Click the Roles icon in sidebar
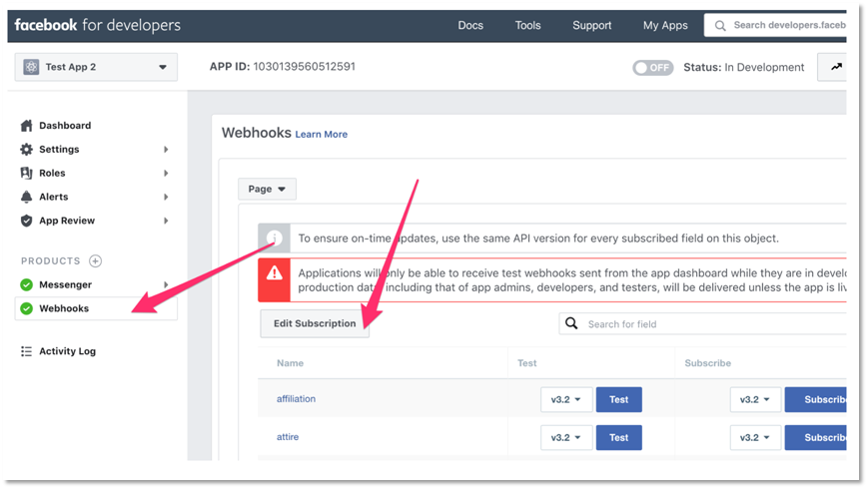 26,173
